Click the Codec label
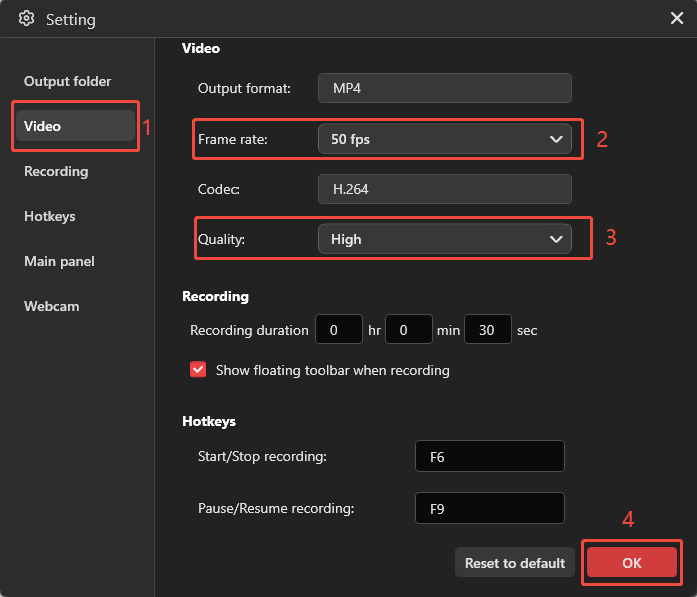The image size is (697, 597). point(219,189)
